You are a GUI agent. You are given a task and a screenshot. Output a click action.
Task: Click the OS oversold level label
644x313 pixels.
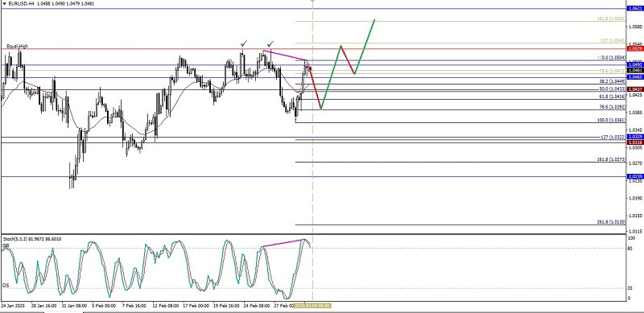6,285
